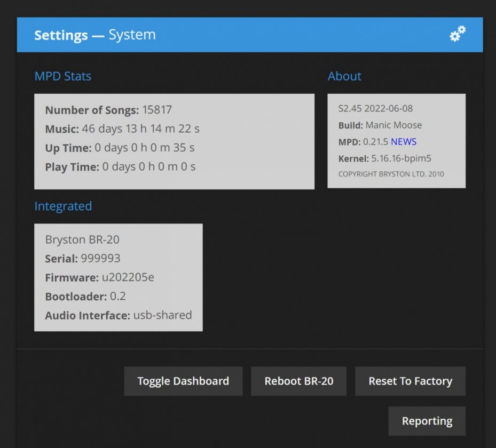The image size is (496, 448).
Task: Click the Kernel '5.16.16-bpim5' line
Action: [385, 158]
